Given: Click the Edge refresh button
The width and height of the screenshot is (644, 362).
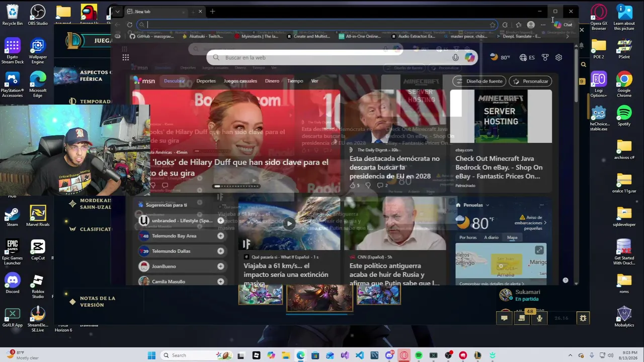Looking at the screenshot, I should pos(129,25).
